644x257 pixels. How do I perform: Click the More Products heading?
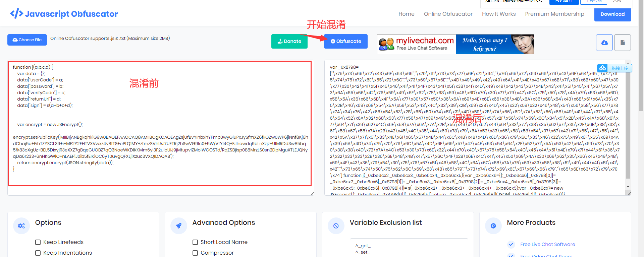point(531,222)
